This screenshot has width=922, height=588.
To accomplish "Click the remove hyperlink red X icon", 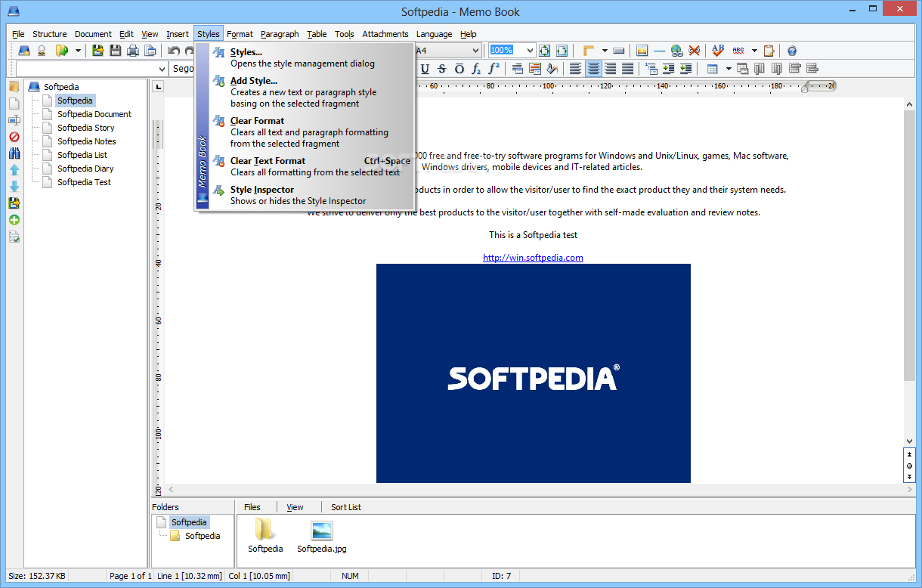I will pos(694,51).
